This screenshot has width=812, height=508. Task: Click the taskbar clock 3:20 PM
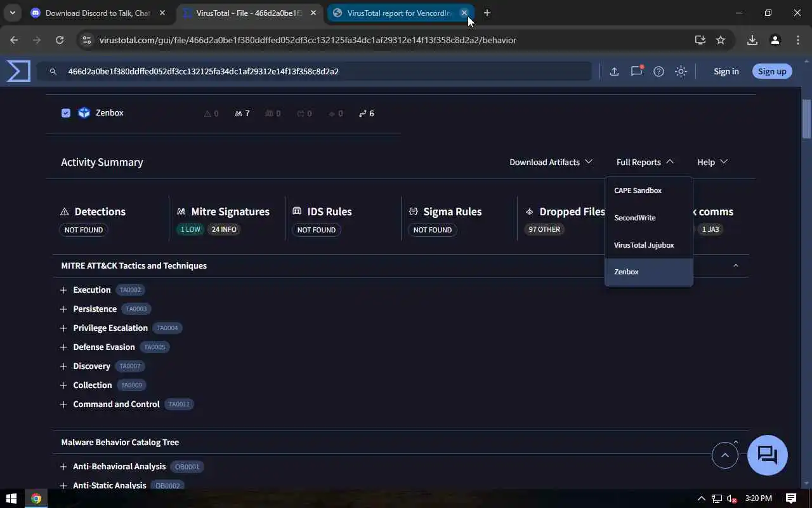pyautogui.click(x=759, y=498)
